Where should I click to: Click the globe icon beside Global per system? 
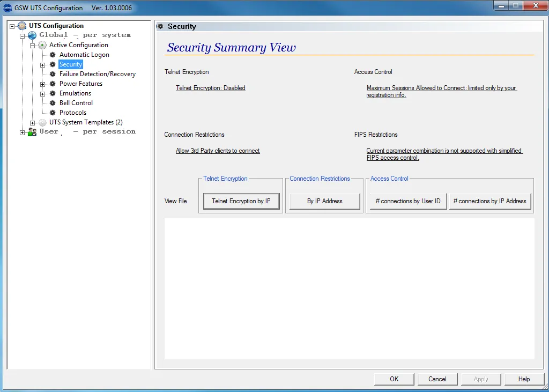click(32, 35)
